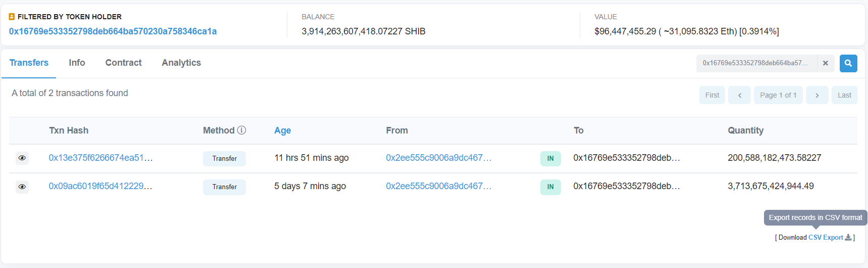Clear the address filter with the X icon
868x268 pixels.
tap(826, 63)
